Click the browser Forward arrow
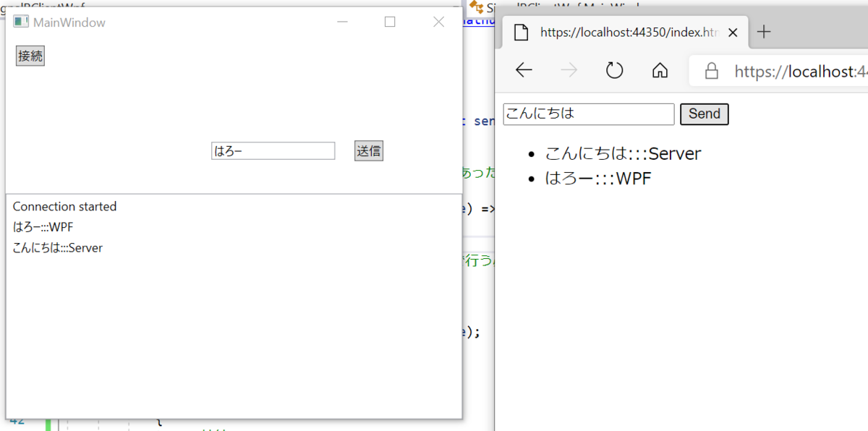 (569, 70)
